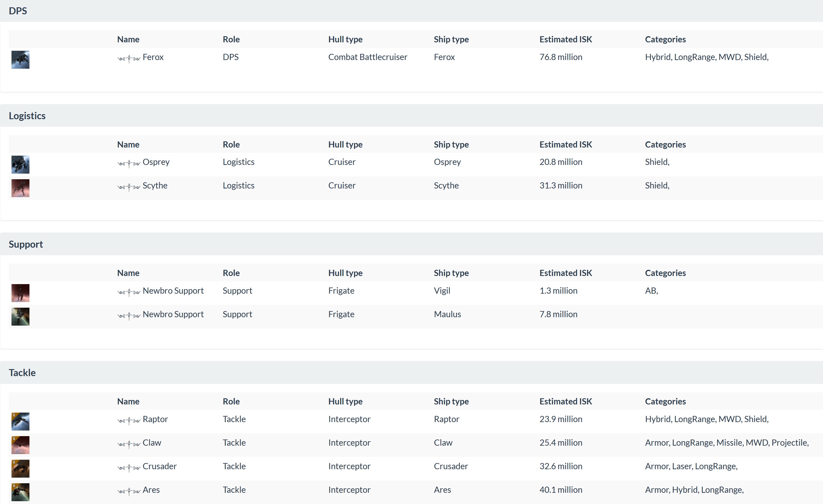Click the Maulus ship portrait icon
Viewport: 823px width, 504px height.
pos(20,316)
